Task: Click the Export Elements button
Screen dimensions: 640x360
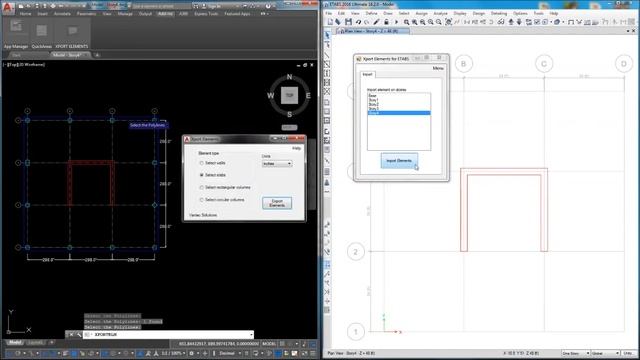Action: pos(277,203)
